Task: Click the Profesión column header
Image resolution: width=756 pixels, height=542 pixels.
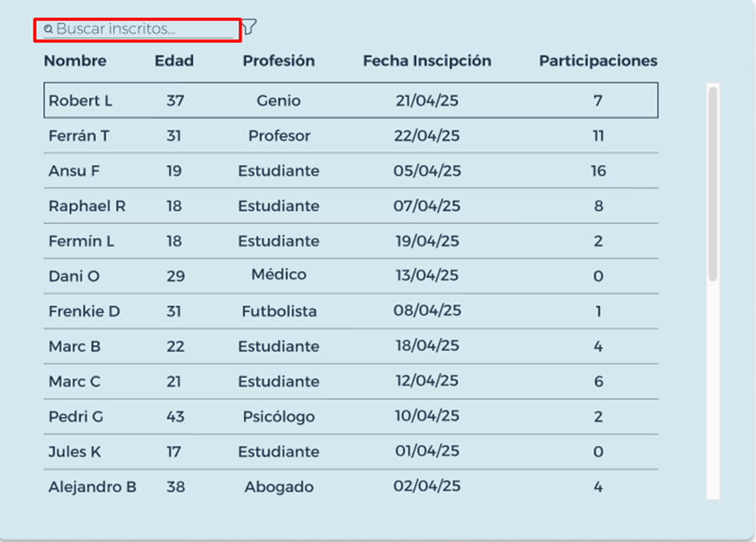Action: pos(278,60)
